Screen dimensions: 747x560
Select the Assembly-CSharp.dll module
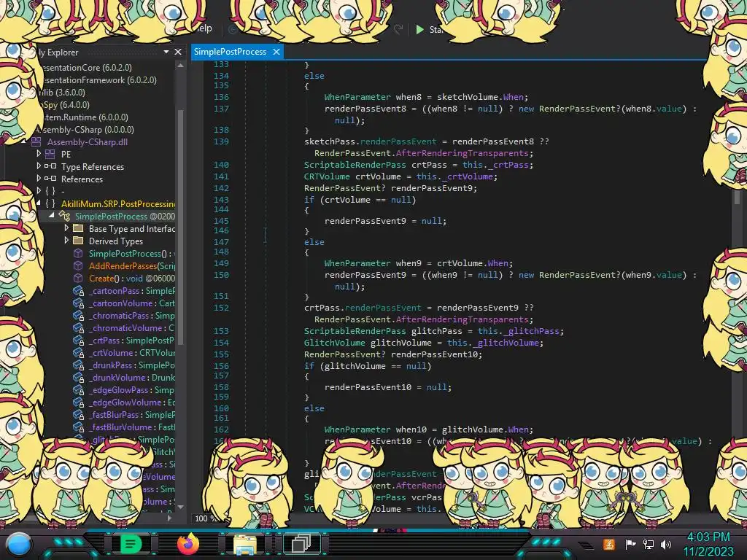point(88,141)
